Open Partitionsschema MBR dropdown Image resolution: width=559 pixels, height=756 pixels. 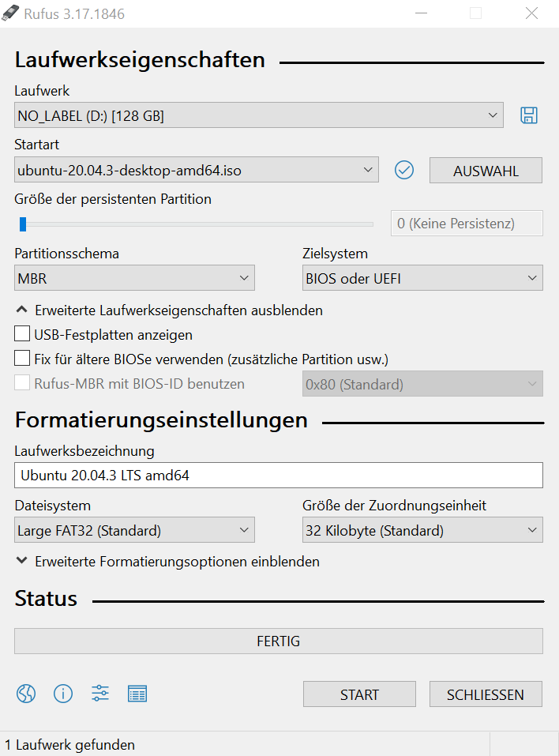tap(134, 278)
